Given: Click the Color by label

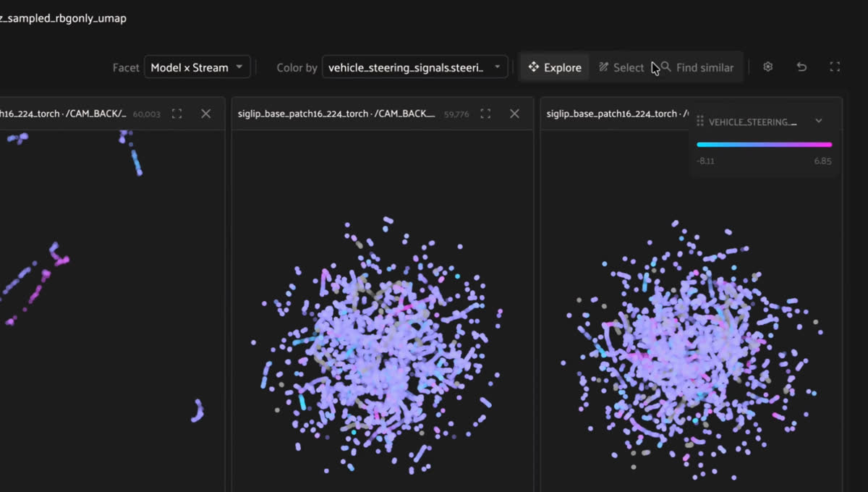Looking at the screenshot, I should (x=297, y=67).
